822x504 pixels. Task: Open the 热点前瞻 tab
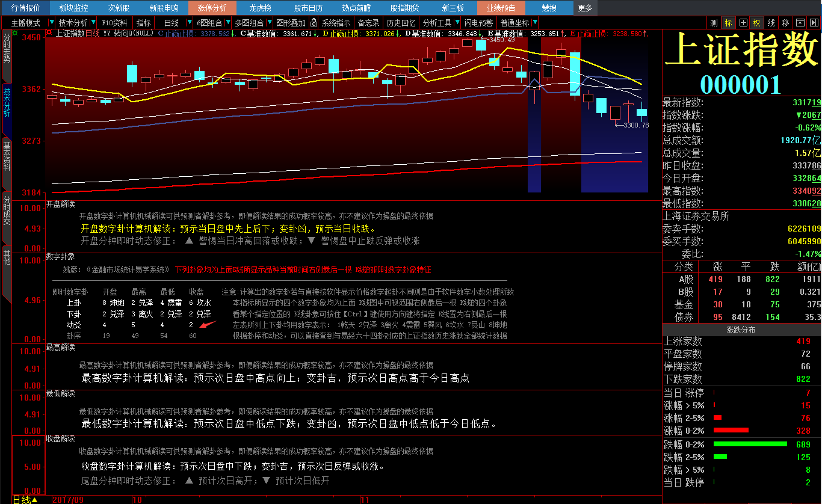pos(356,8)
